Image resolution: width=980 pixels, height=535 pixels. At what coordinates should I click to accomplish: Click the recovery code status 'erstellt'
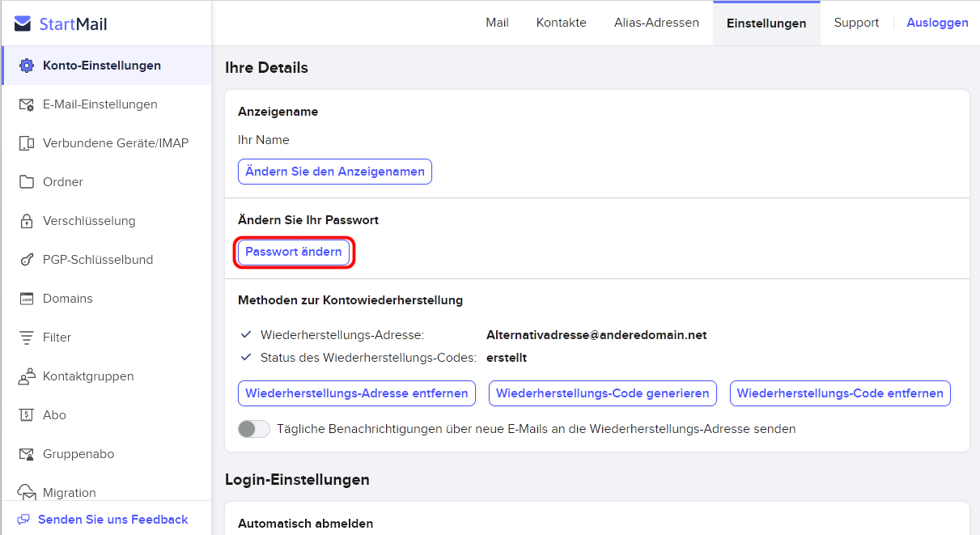pos(507,358)
